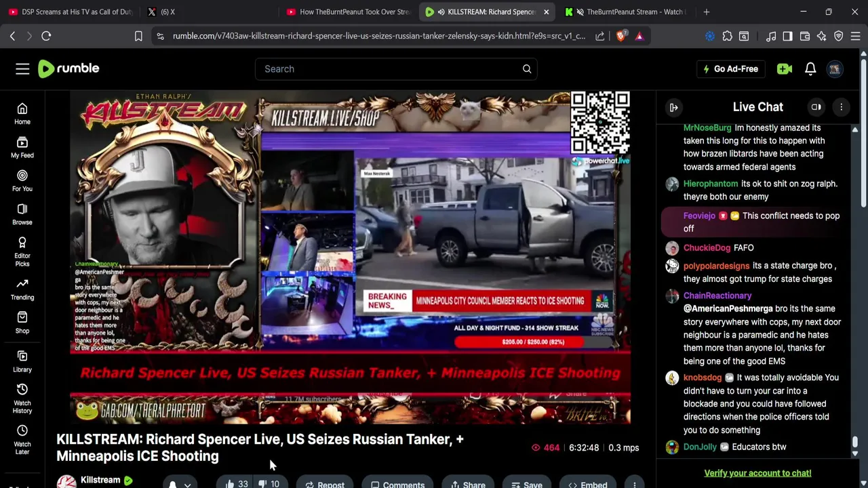The width and height of the screenshot is (868, 488).
Task: Click the Embed button
Action: (x=587, y=484)
